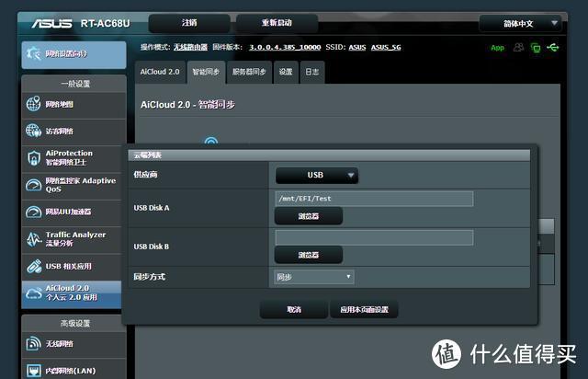
Task: Open the Traffic Analyzer waveform icon
Action: [34, 239]
